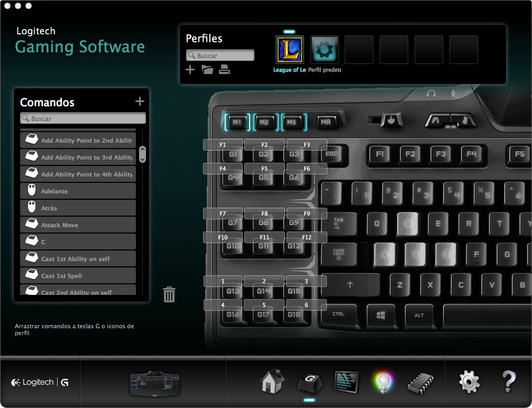
Task: Click the trash can delete icon
Action: 169,294
